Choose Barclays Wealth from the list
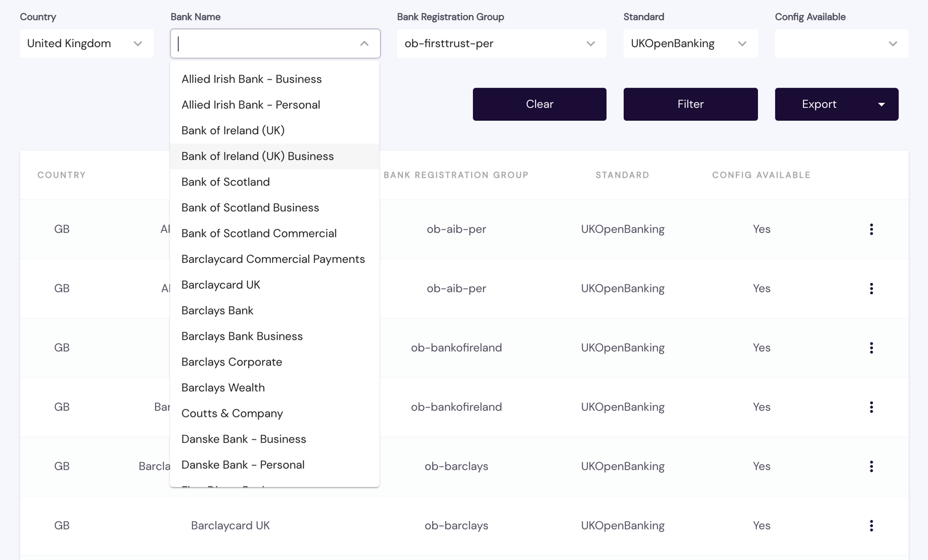The height and width of the screenshot is (560, 928). click(x=223, y=388)
